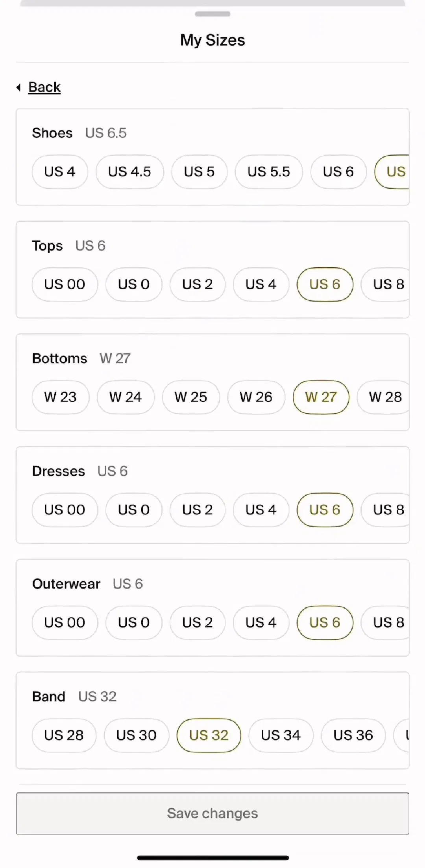Select US 00 in Tops
Screen dimensions: 425x868
(65, 285)
